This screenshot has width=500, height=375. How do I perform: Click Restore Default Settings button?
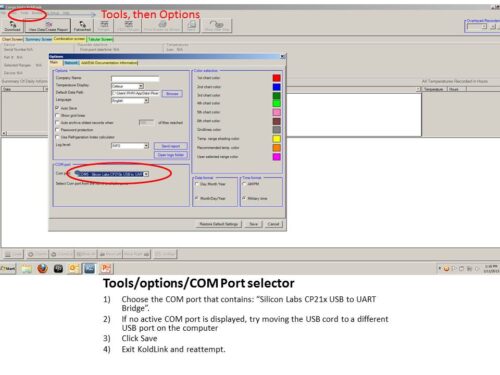coord(219,224)
